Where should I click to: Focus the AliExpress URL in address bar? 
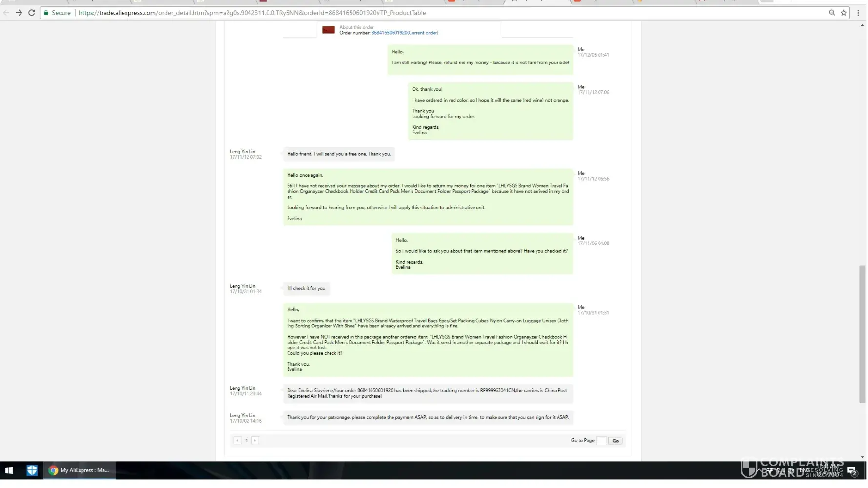pos(252,13)
